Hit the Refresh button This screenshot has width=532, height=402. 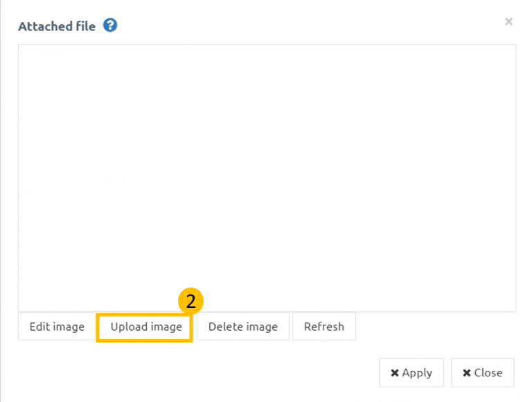click(x=323, y=327)
